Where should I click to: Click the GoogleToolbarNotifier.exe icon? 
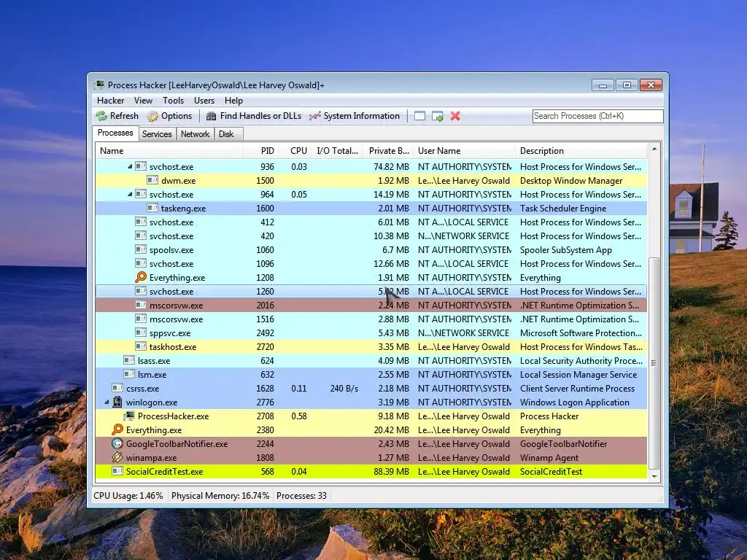[x=117, y=443]
